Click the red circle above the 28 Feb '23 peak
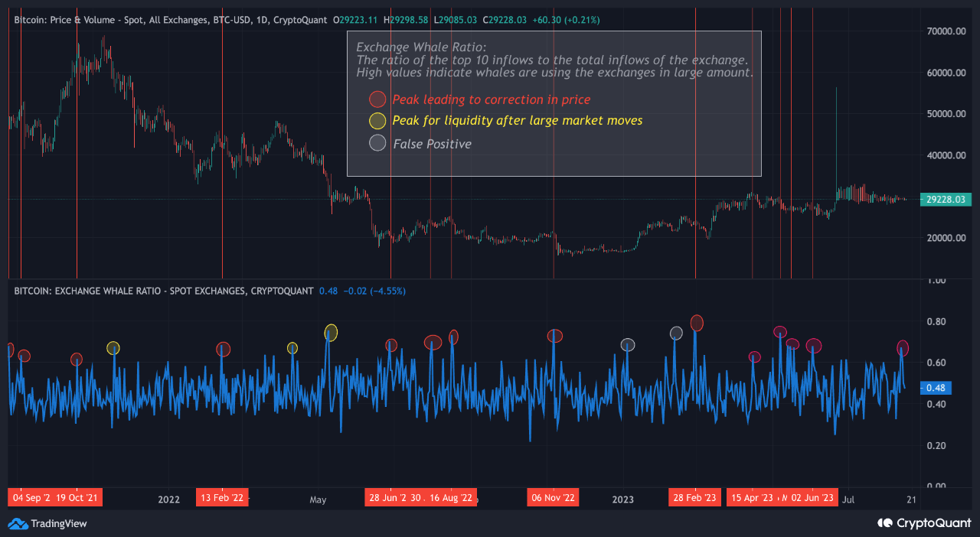Screen dimensions: 980x537 point(697,323)
